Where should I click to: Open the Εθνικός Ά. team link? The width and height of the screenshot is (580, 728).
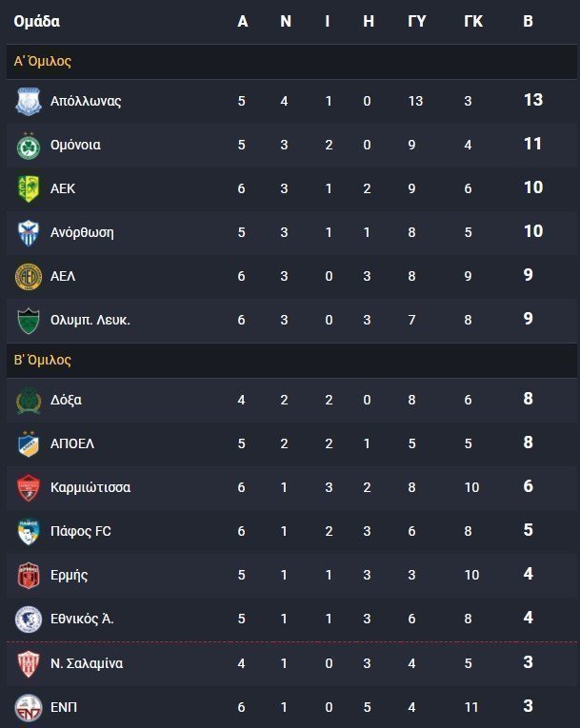click(x=82, y=619)
